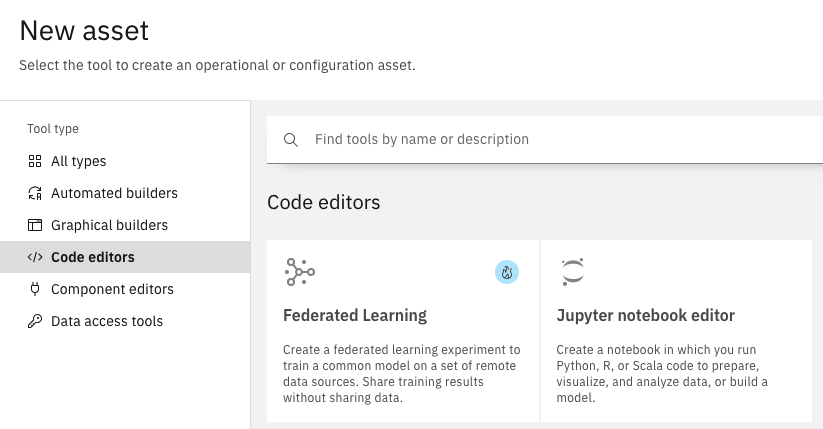Click the Federated Learning network icon
823x429 pixels.
point(299,272)
